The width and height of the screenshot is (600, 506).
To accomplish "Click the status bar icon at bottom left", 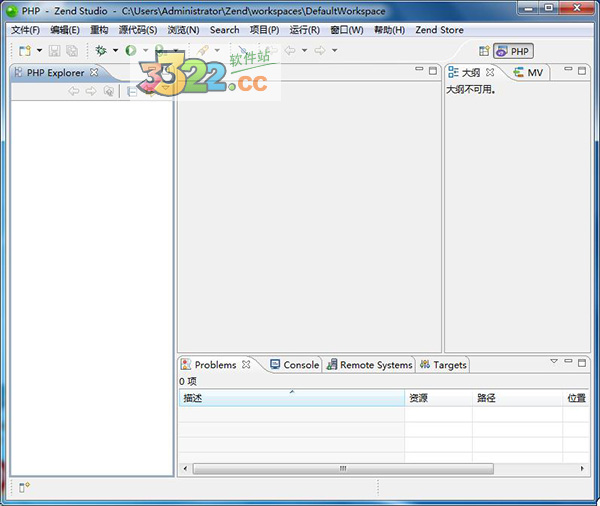I will (x=24, y=487).
